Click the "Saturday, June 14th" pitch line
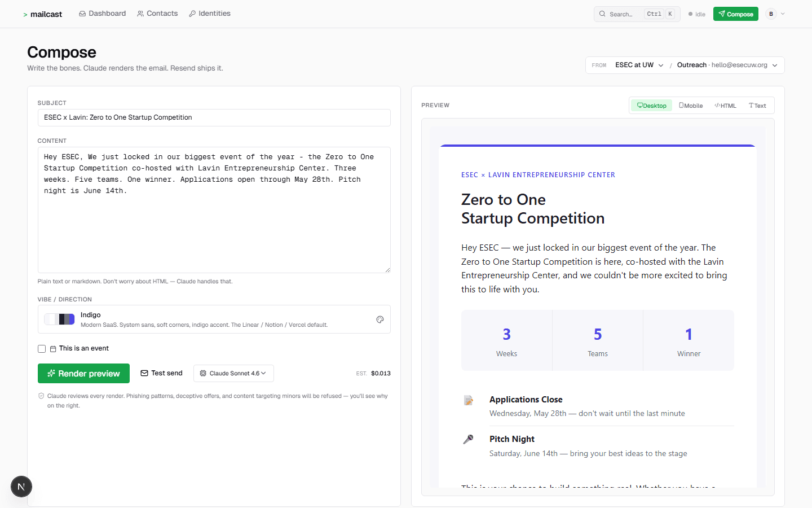Viewport: 812px width, 508px height. [588, 454]
